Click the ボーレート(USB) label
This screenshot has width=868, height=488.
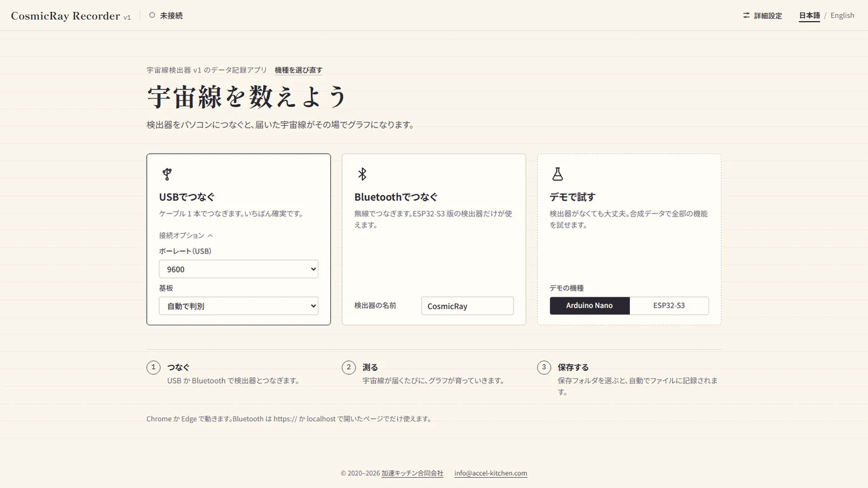point(185,251)
